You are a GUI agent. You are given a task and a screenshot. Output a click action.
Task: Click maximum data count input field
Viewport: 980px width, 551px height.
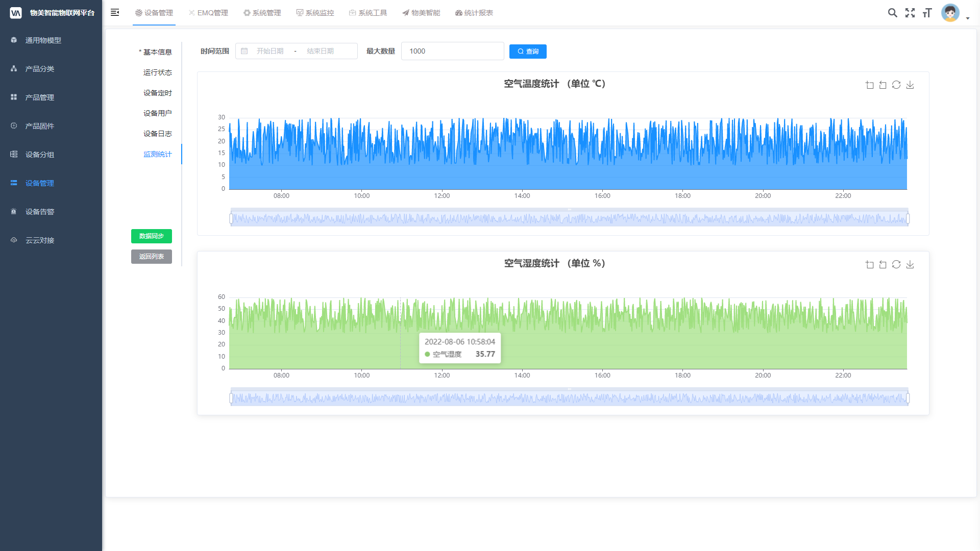pos(452,52)
